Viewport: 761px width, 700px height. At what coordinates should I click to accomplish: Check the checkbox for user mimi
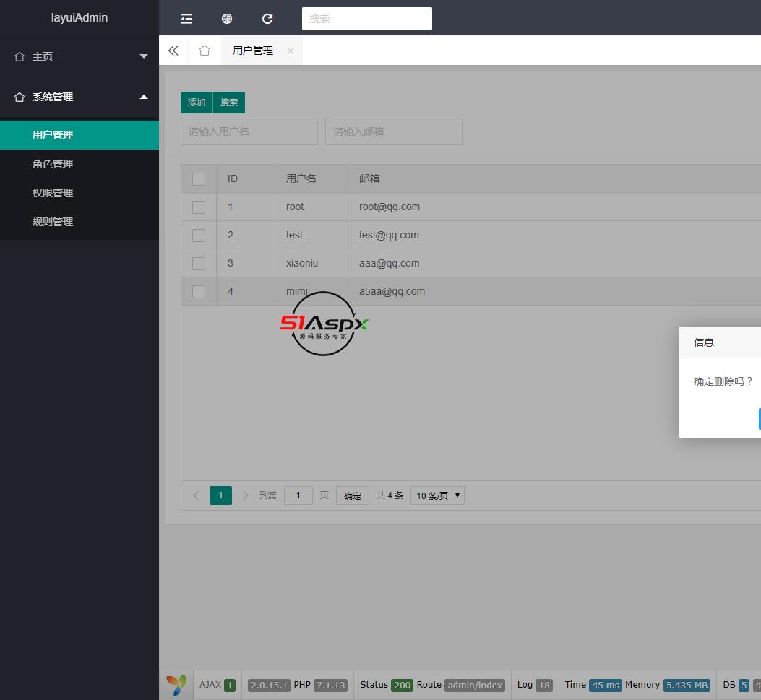point(199,292)
